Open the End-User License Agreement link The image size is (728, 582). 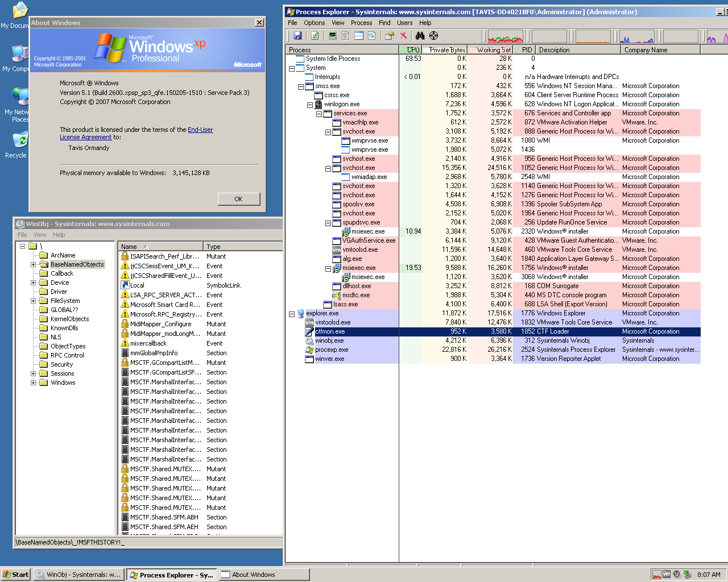(x=200, y=130)
